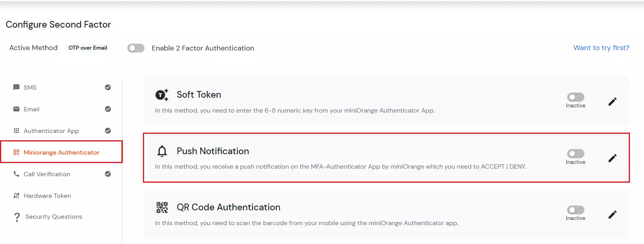The image size is (644, 244).
Task: Click the Authenticator App grid icon
Action: (16, 131)
